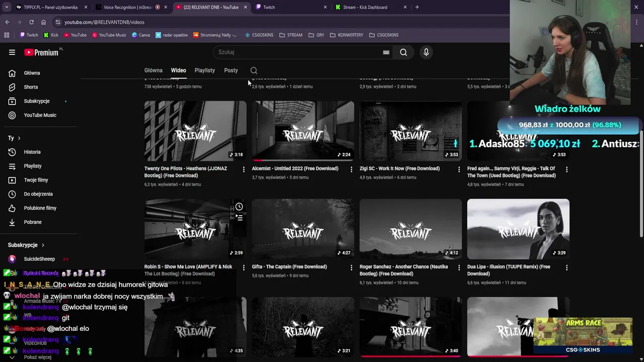The height and width of the screenshot is (362, 644).
Task: Play Gifta The Captain thumbnail
Action: point(303,229)
